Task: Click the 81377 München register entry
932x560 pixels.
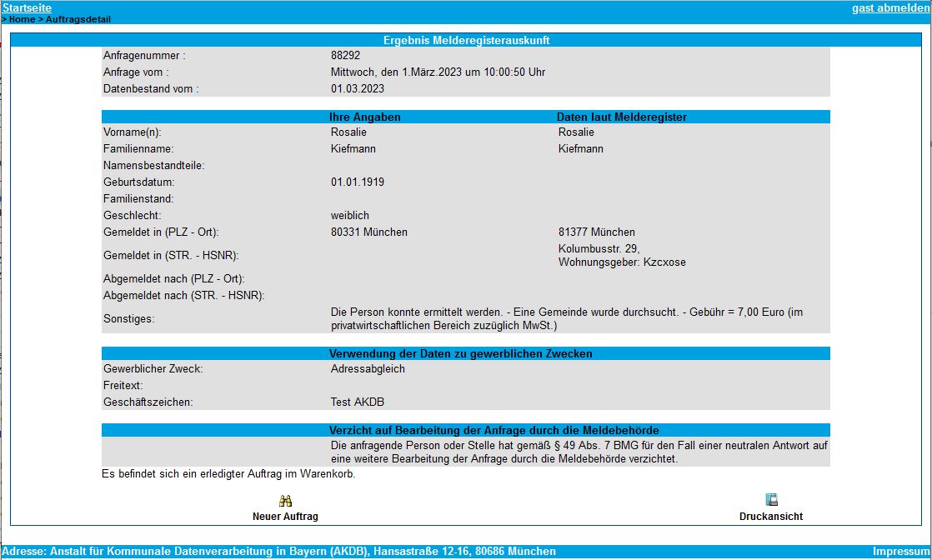Action: pos(597,232)
